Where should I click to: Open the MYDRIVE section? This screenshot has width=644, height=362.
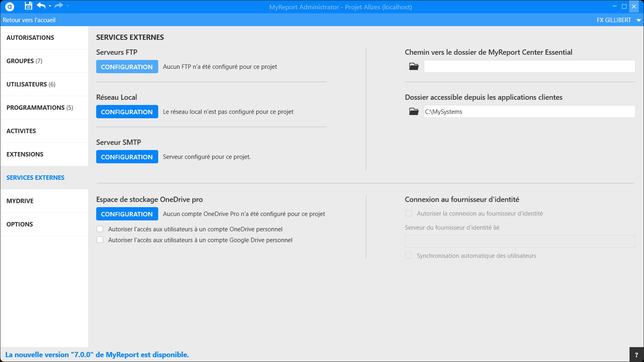click(x=20, y=201)
